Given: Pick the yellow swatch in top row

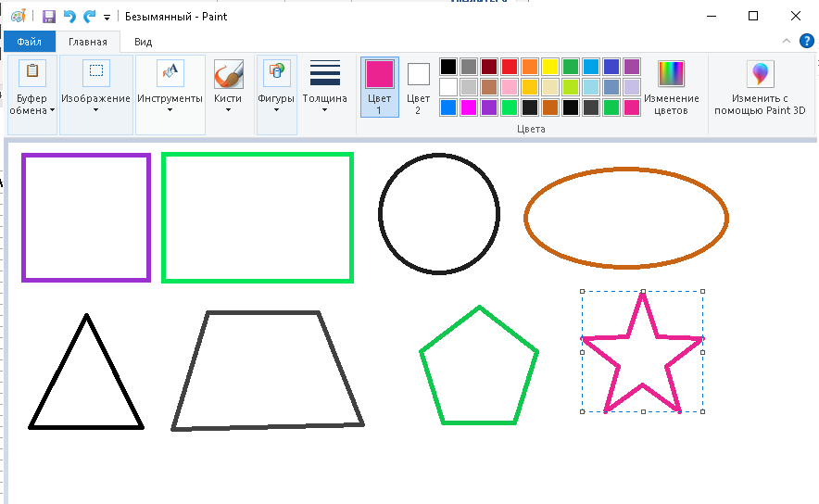Looking at the screenshot, I should [x=550, y=67].
